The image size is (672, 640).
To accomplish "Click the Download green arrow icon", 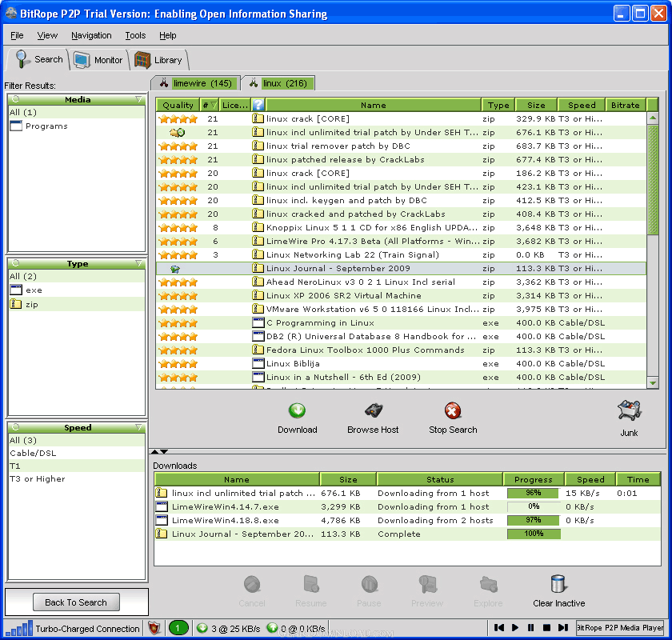I will click(x=297, y=410).
